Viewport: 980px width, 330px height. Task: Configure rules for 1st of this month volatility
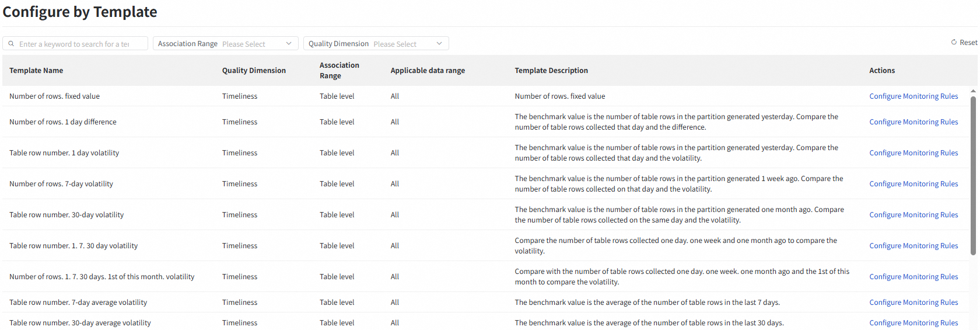[x=913, y=277]
